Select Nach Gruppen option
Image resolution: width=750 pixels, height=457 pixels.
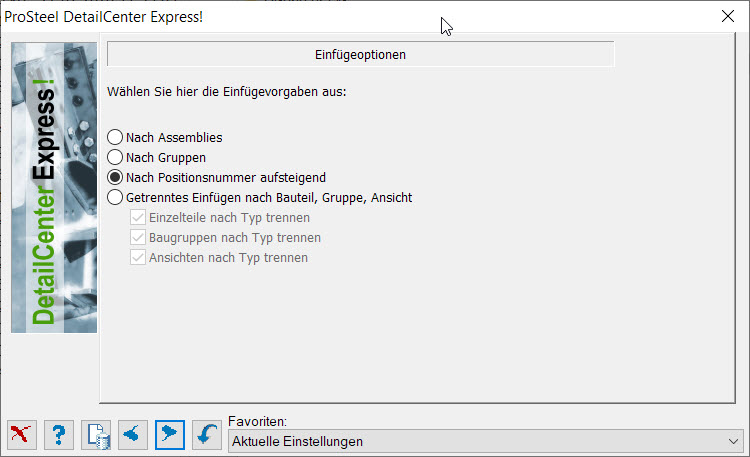[115, 157]
